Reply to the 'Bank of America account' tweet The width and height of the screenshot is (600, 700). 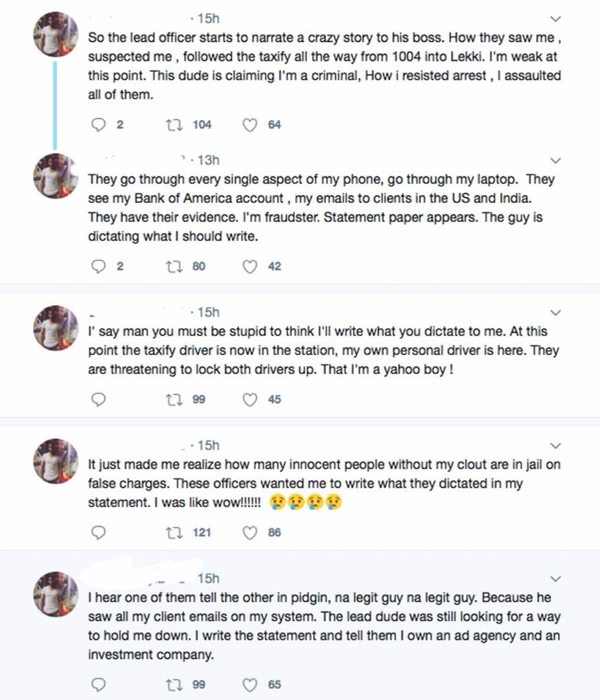[x=98, y=266]
